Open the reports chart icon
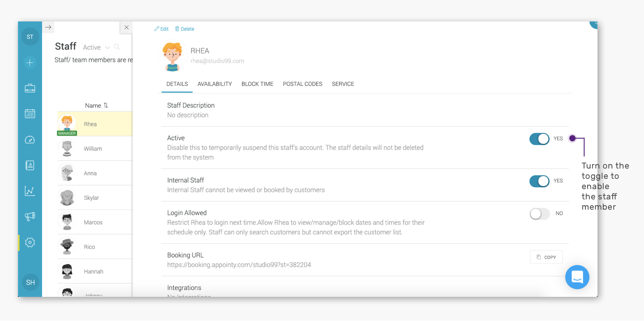This screenshot has width=644, height=321. click(x=30, y=191)
